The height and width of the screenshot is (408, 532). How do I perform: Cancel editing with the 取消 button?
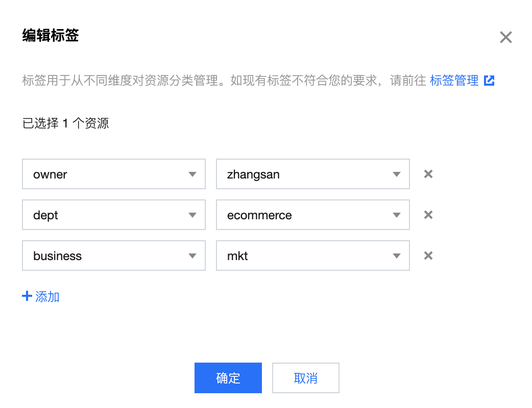306,378
